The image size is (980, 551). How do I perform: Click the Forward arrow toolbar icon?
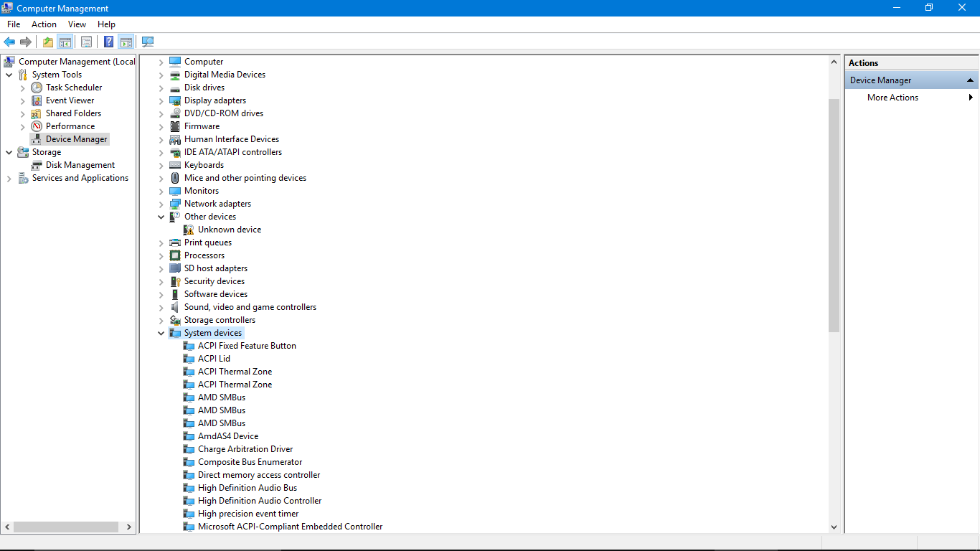coord(26,42)
